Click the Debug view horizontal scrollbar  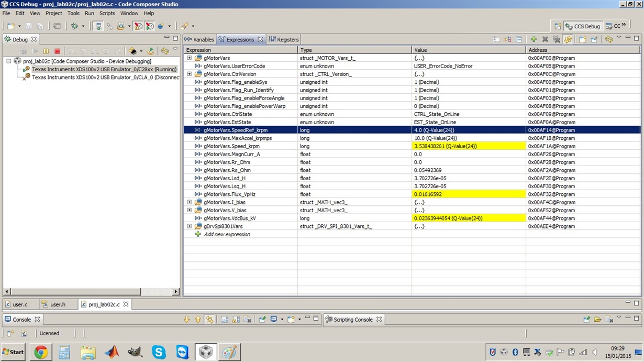point(92,292)
